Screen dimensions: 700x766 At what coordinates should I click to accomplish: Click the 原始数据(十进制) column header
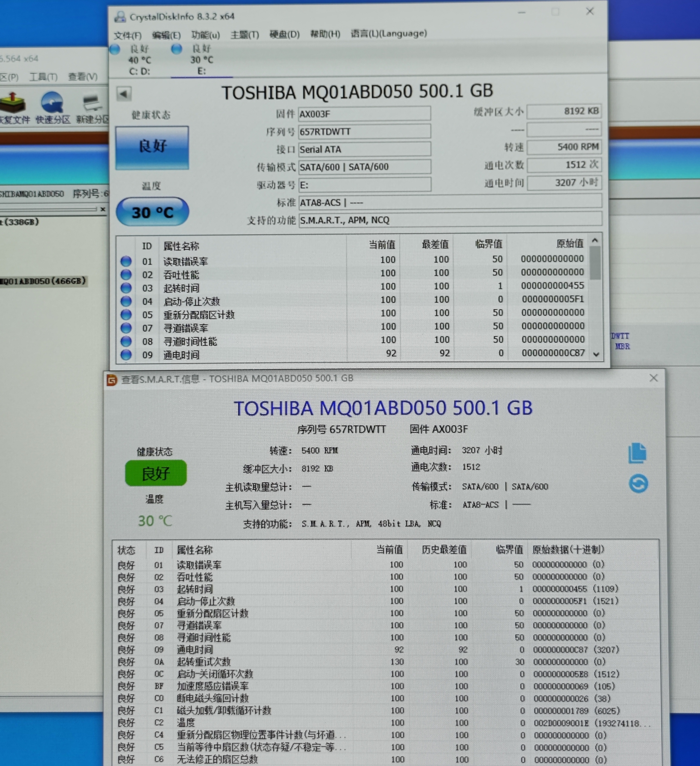[x=568, y=549]
